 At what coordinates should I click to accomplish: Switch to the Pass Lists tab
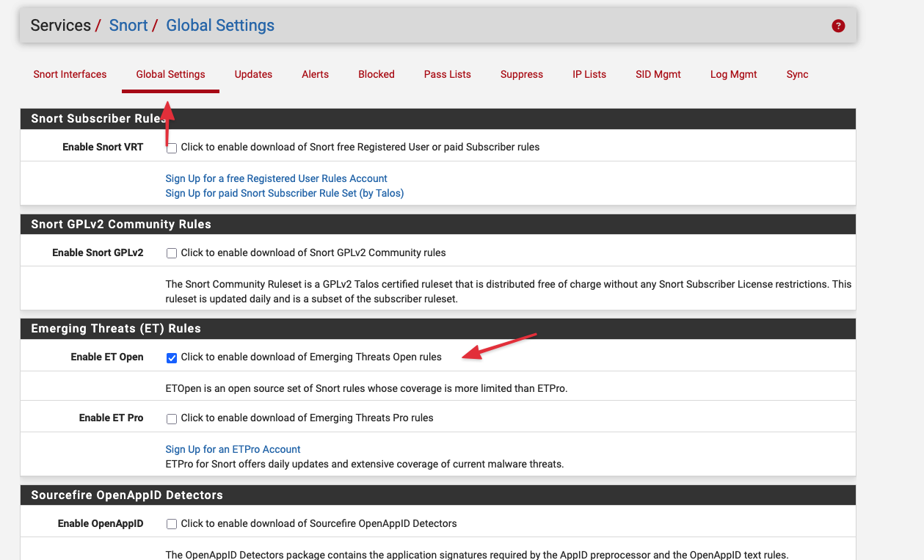click(447, 74)
